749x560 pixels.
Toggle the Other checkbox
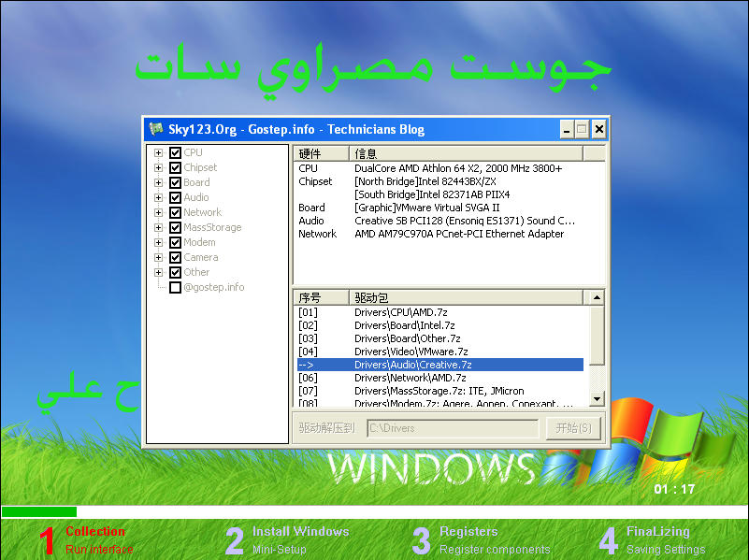tap(175, 273)
